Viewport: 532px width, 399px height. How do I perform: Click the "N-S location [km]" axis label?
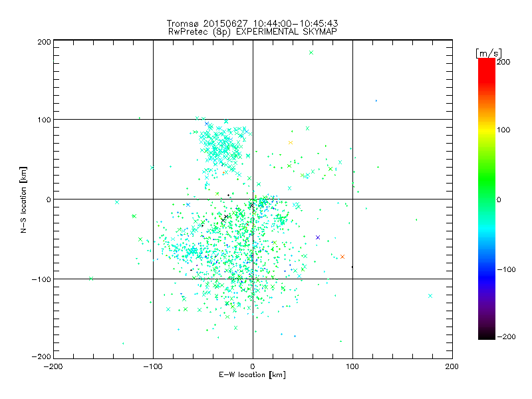point(23,200)
